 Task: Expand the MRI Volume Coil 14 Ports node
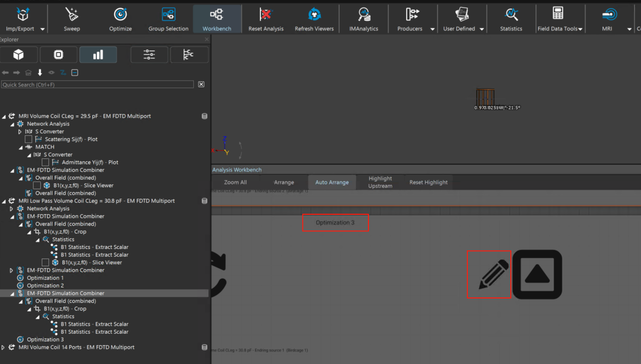click(4, 347)
